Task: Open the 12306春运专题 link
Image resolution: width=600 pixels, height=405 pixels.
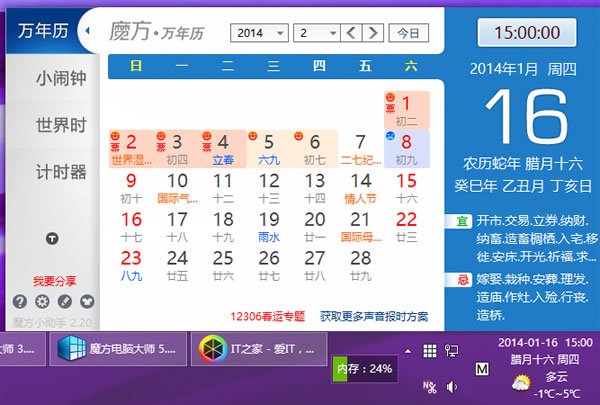Action: [267, 317]
